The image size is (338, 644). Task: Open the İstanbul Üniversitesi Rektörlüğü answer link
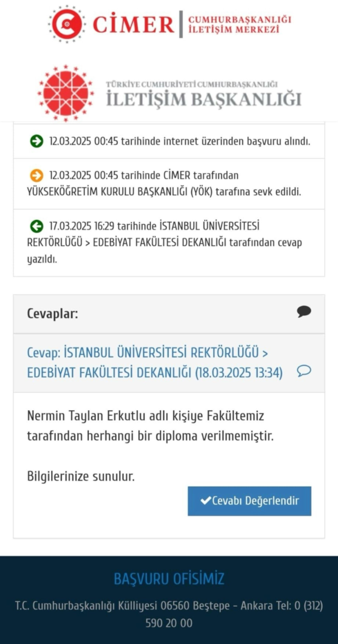coord(155,362)
